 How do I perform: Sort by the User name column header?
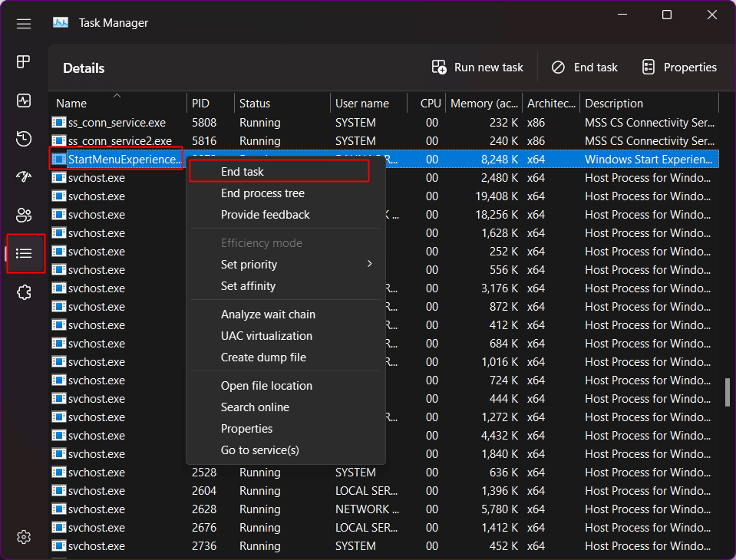click(368, 104)
